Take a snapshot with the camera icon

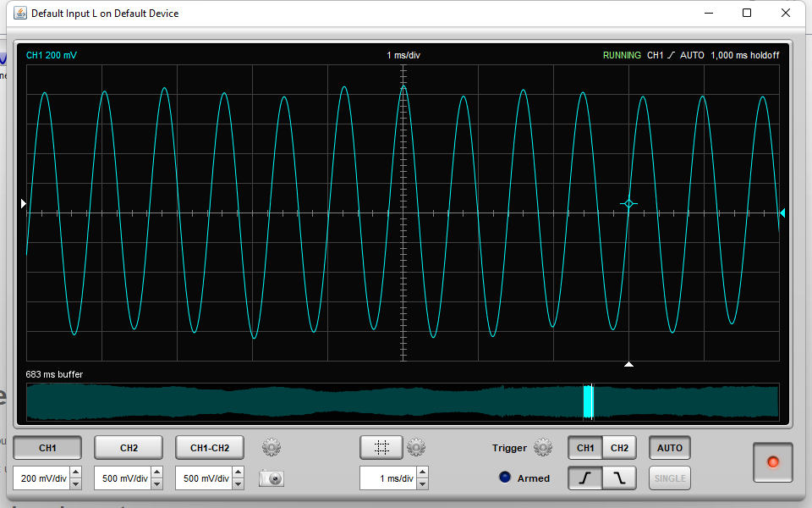click(272, 478)
